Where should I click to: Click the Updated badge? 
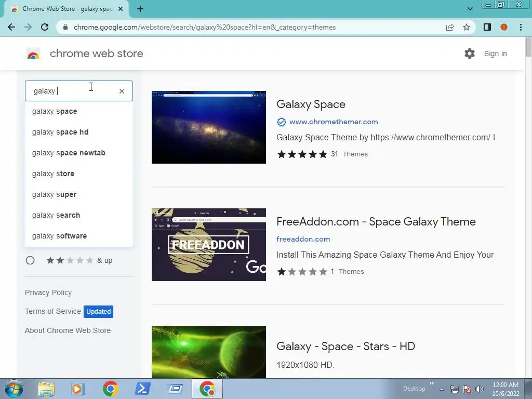[98, 312]
